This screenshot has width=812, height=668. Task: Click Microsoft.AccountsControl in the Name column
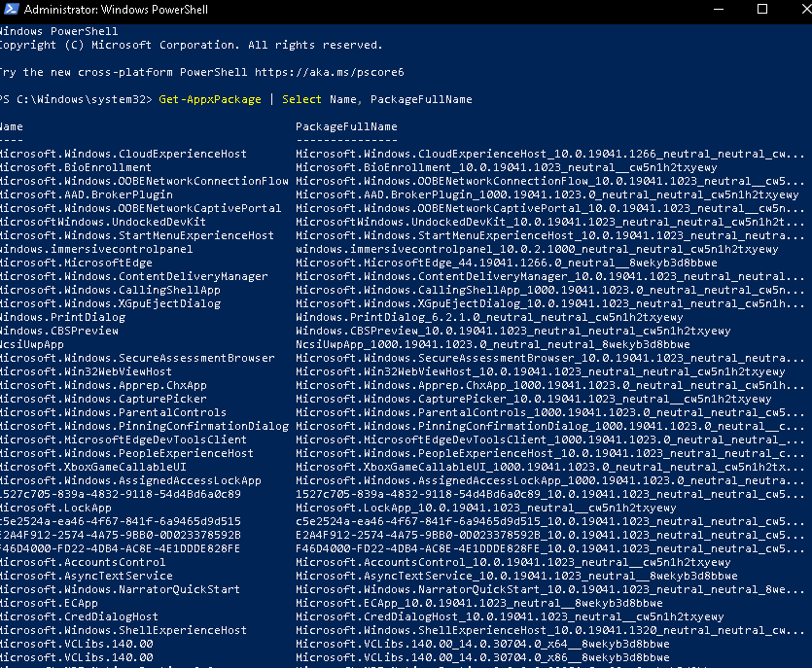83,562
